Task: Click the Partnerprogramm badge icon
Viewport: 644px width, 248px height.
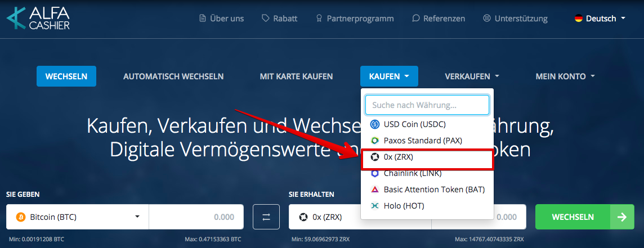Action: coord(319,19)
